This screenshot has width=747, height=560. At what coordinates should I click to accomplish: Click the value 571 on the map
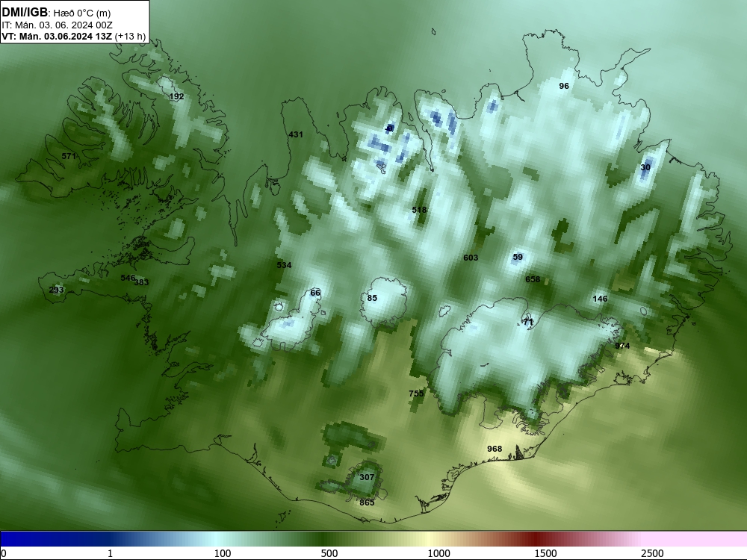coord(69,156)
